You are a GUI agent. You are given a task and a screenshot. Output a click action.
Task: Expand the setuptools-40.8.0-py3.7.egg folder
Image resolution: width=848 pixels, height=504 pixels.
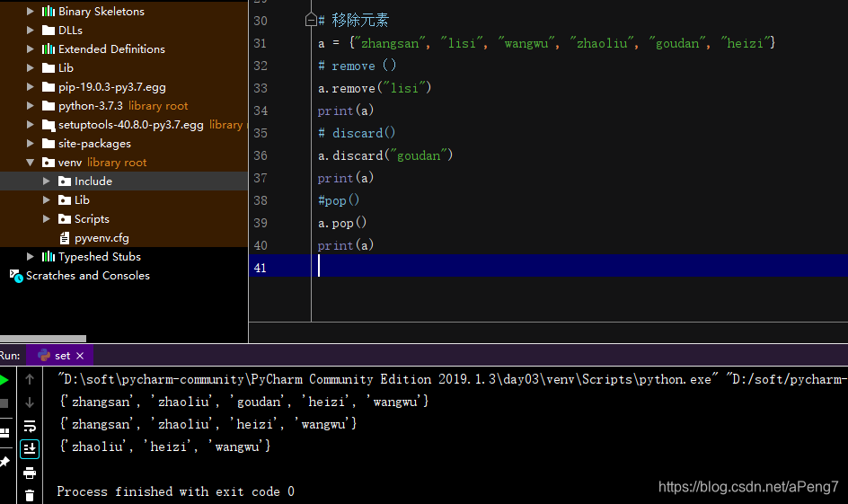coord(31,125)
